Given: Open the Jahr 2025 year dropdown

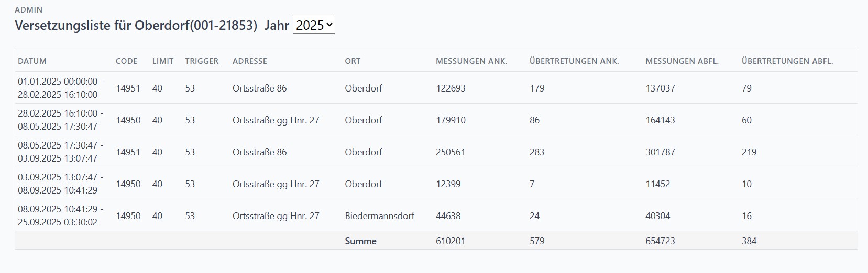Looking at the screenshot, I should [x=314, y=25].
